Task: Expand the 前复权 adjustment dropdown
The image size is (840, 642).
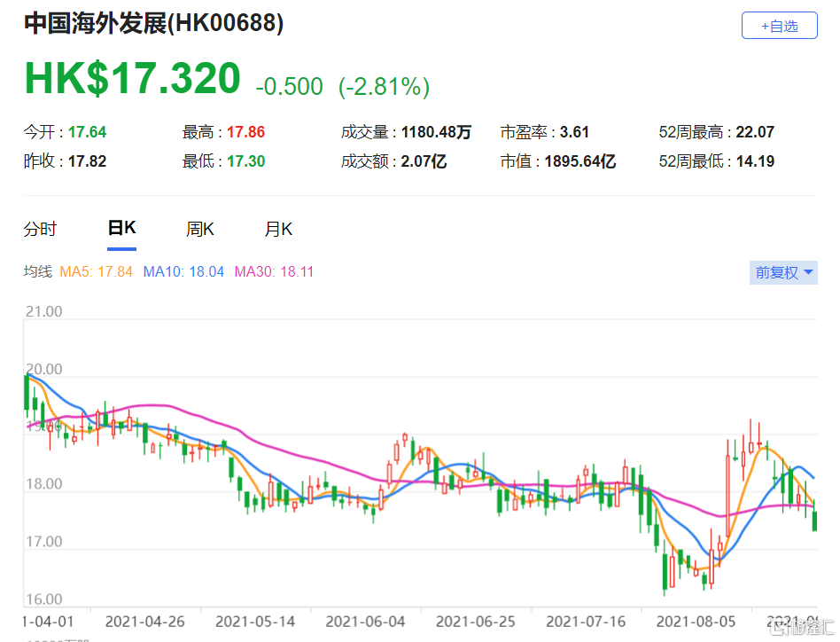Action: 783,272
